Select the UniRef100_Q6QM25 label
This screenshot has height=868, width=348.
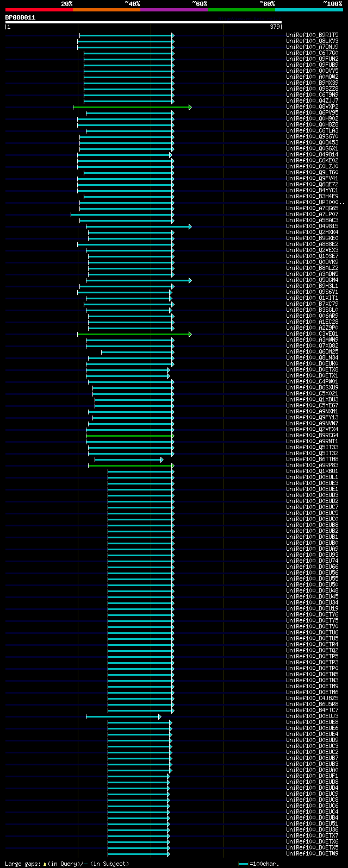pyautogui.click(x=312, y=352)
